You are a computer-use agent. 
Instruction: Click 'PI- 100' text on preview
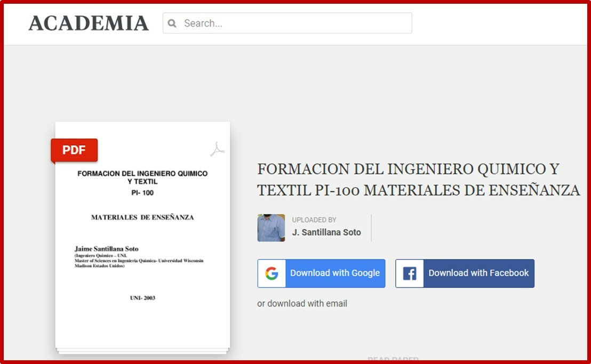142,193
